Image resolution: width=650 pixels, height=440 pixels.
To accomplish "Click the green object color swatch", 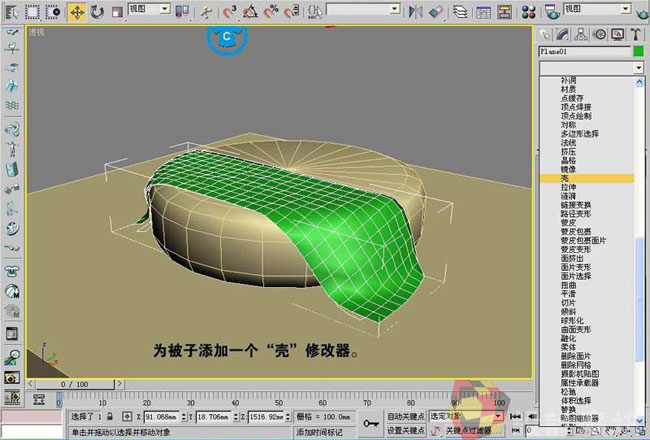I will [x=638, y=51].
